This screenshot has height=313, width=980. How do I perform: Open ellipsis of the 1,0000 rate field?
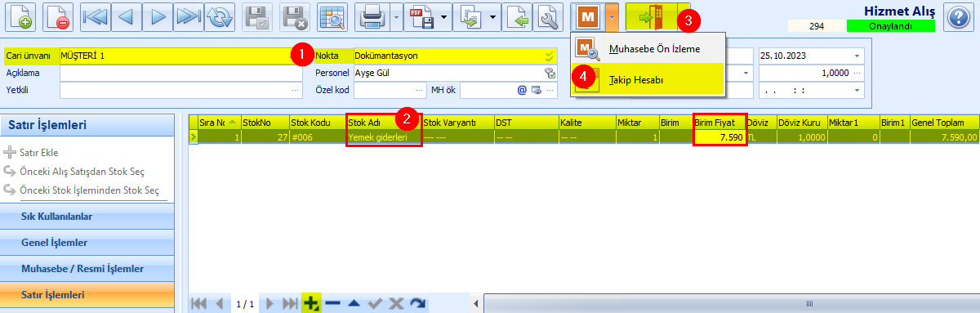tap(857, 73)
